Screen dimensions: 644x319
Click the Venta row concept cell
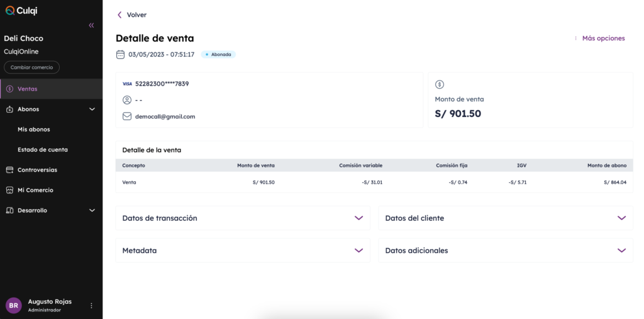pyautogui.click(x=129, y=182)
